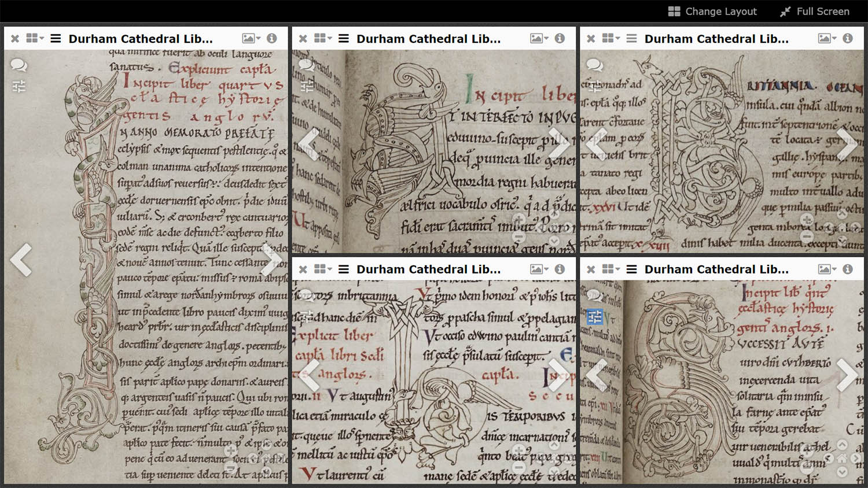868x488 pixels.
Task: Open Change Layout in the top bar
Action: (712, 12)
